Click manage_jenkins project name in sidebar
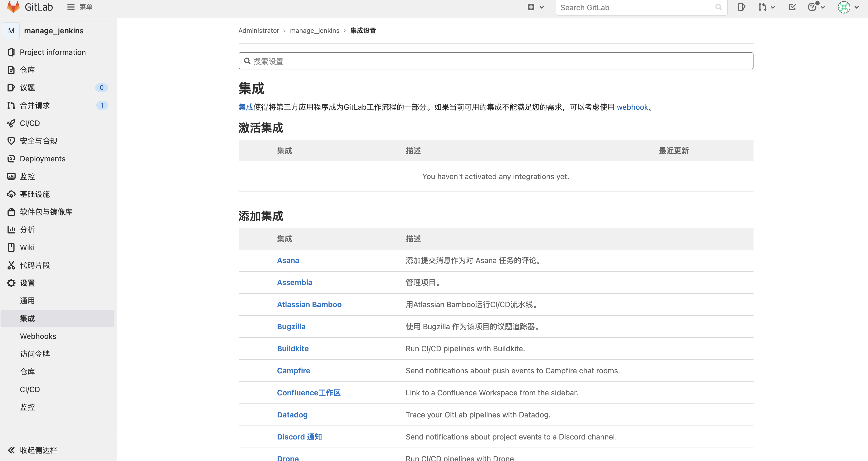Viewport: 868px width, 461px height. (x=54, y=31)
